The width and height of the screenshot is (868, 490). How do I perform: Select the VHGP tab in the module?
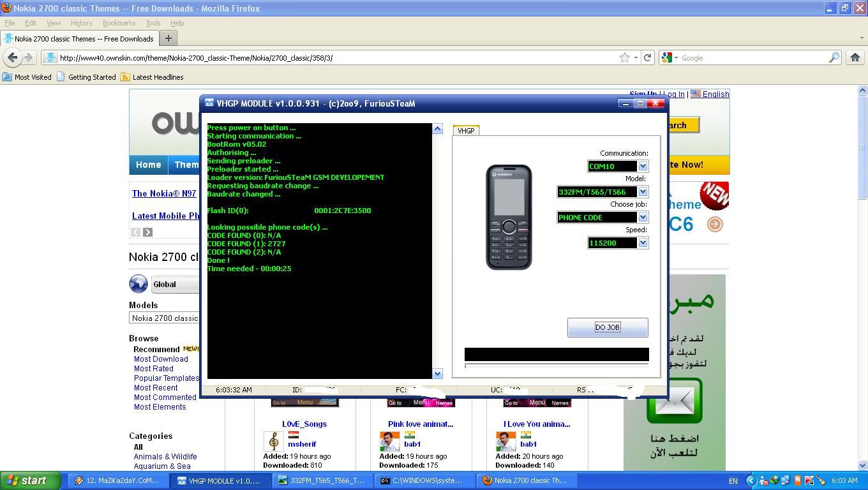tap(466, 130)
